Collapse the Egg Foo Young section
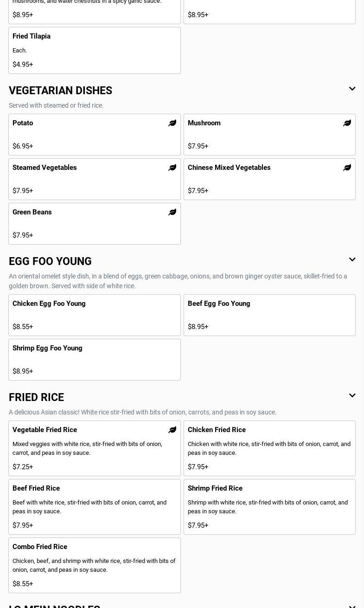Screen dimensions: 364x608 point(352,259)
